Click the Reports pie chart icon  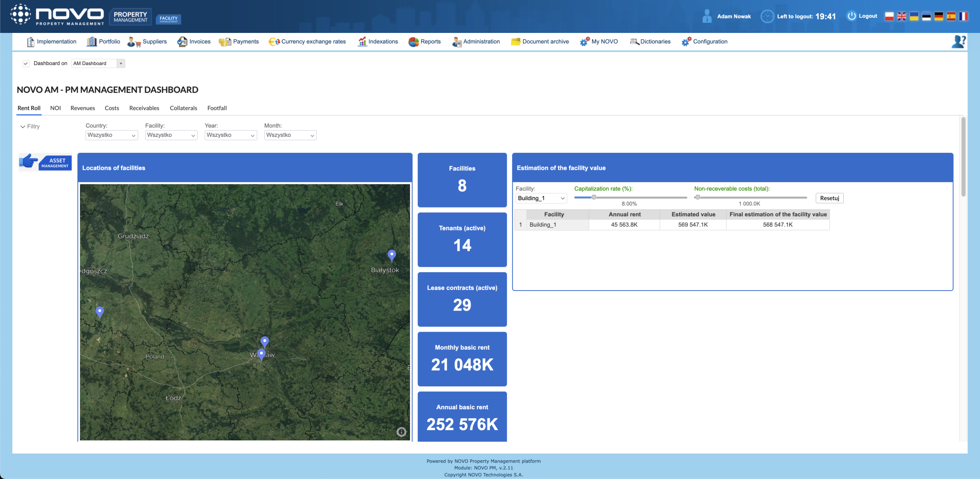click(413, 42)
